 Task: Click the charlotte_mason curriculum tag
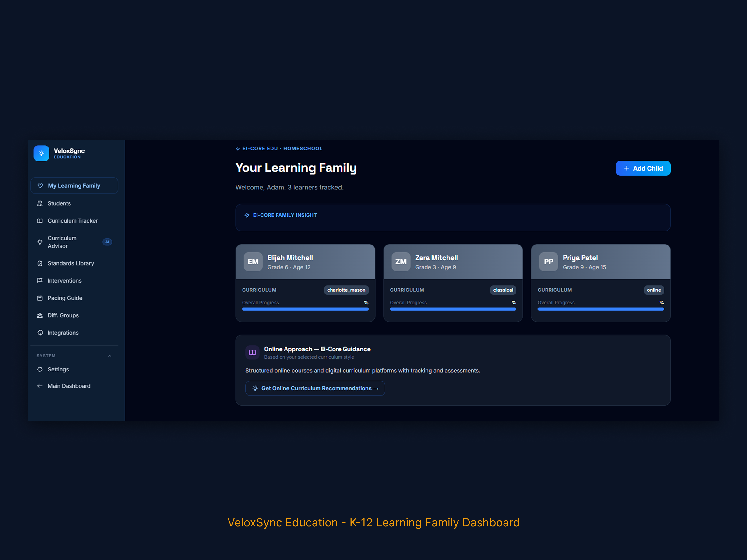346,290
